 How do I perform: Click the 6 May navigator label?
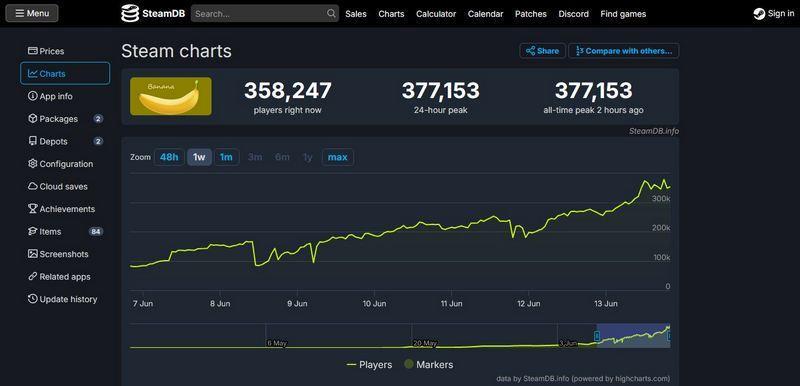277,343
